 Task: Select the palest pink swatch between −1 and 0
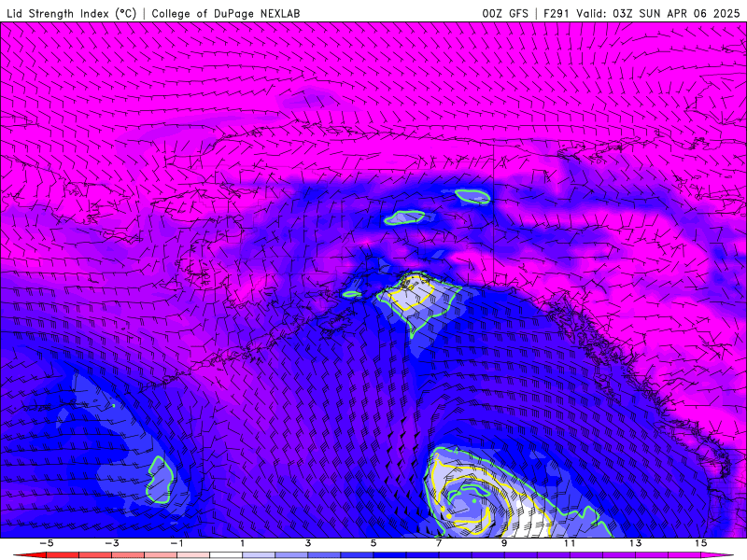[193, 555]
